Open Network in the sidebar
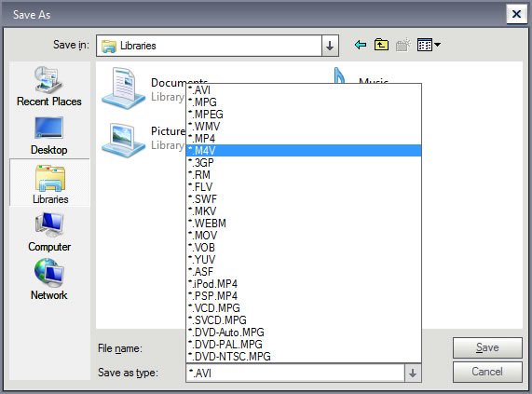This screenshot has width=532, height=394. click(x=49, y=280)
